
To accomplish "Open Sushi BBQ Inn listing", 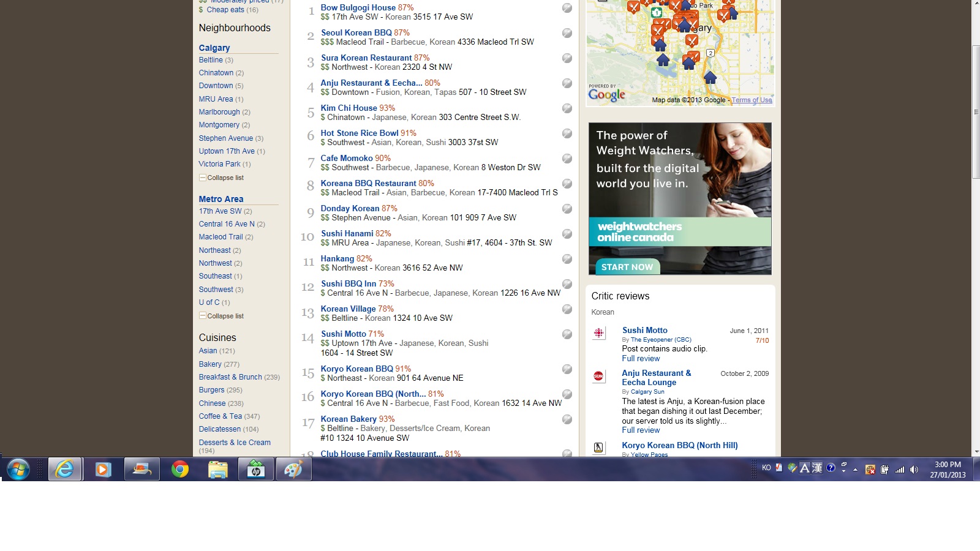I will coord(349,283).
